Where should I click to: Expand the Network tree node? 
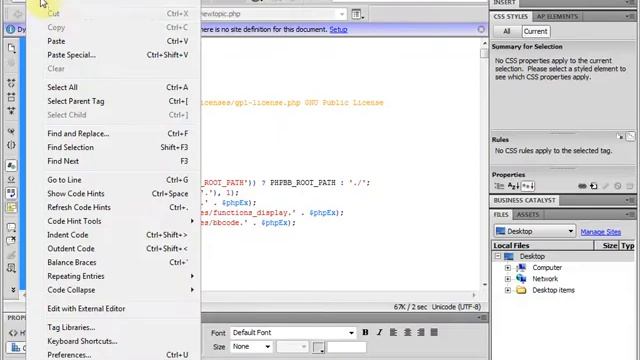(508, 279)
